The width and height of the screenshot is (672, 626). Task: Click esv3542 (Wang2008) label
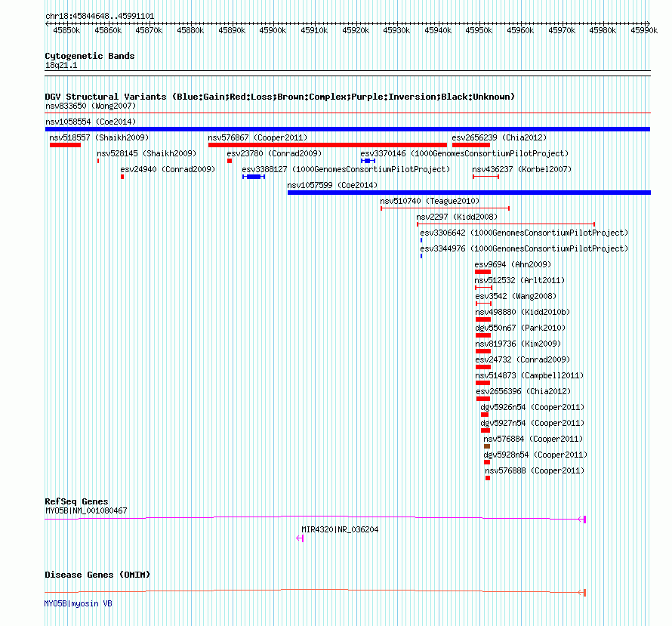(516, 296)
